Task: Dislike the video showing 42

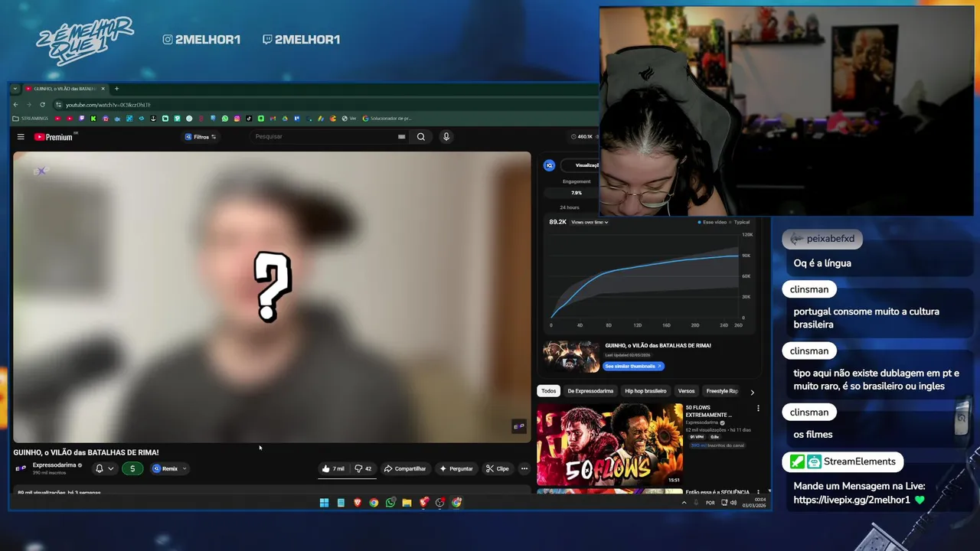Action: point(363,468)
